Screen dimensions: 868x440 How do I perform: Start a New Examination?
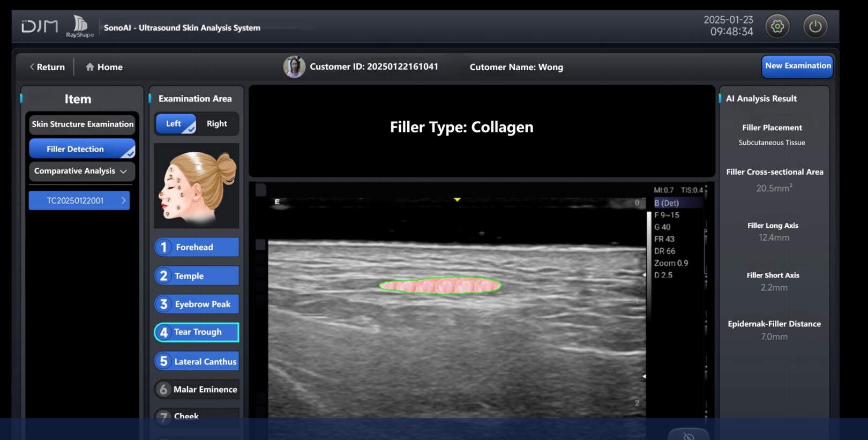point(797,66)
